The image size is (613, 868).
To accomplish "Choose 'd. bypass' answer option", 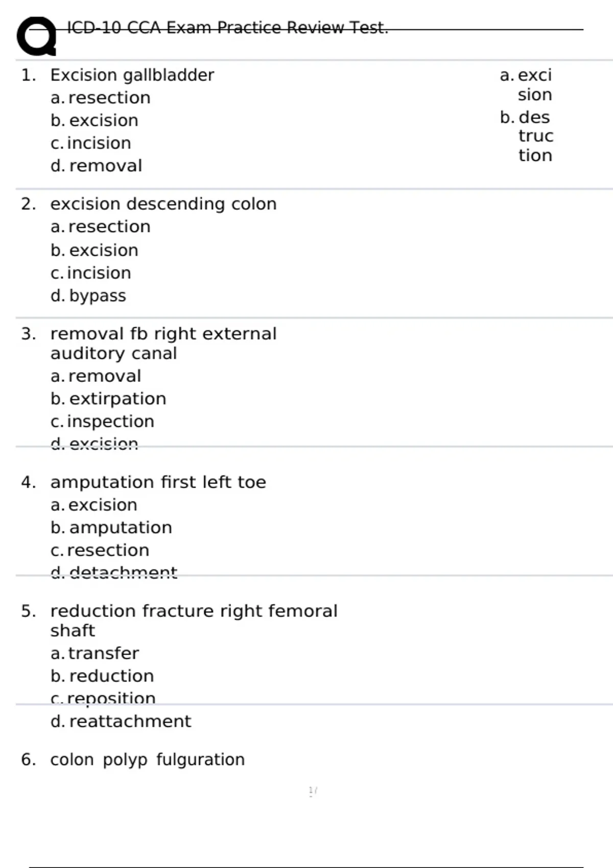I will click(x=88, y=296).
